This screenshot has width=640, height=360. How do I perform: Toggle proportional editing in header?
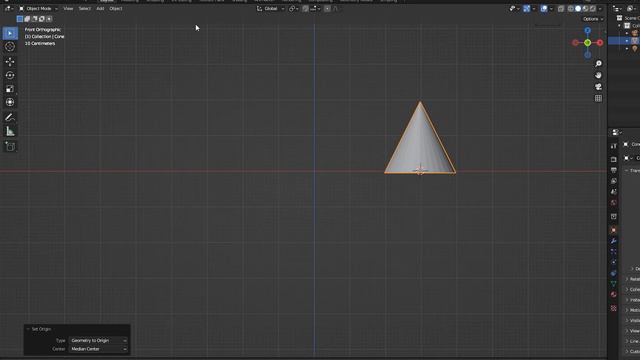click(327, 9)
